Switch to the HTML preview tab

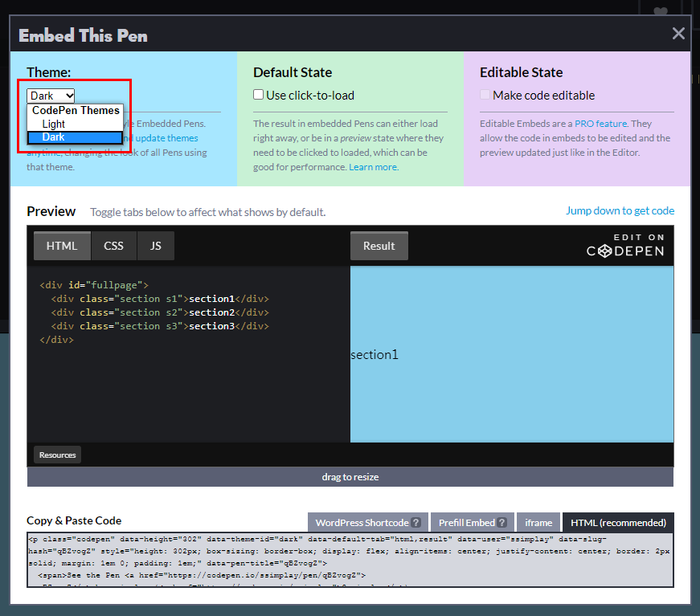62,246
